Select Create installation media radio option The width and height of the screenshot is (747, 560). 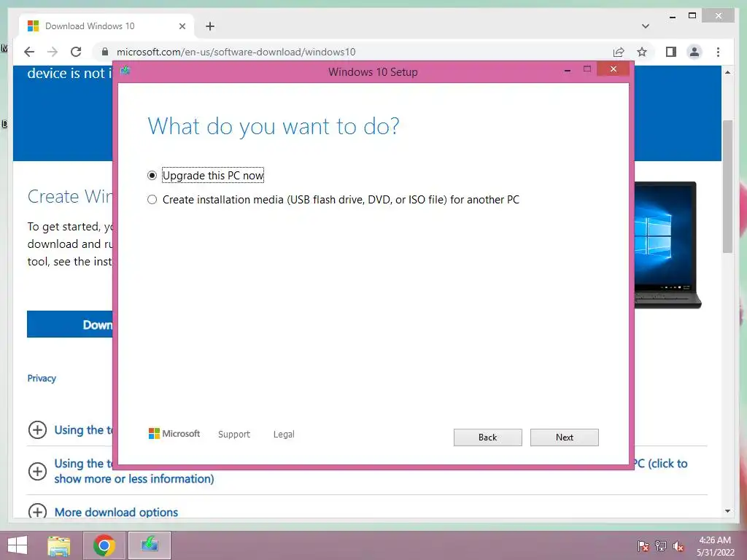tap(152, 200)
